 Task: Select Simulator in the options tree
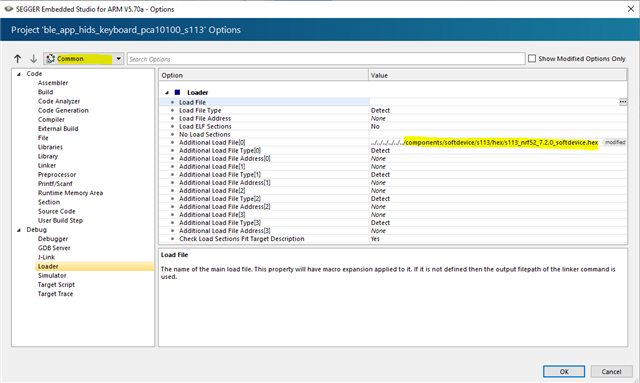(x=52, y=276)
